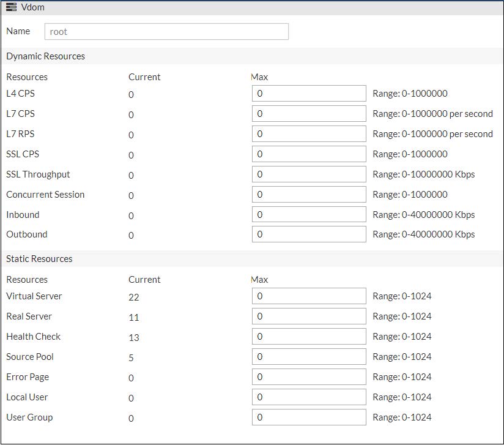Focus the Local User max field
The height and width of the screenshot is (445, 504).
309,397
